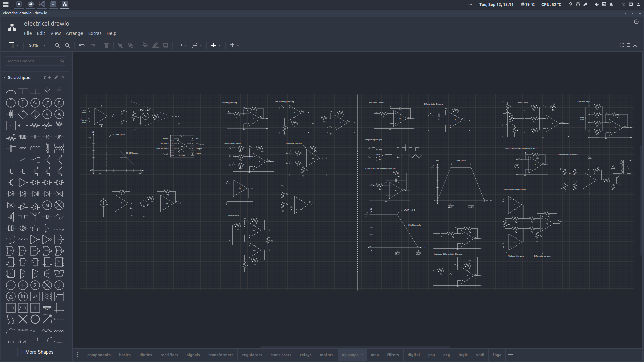Switch to the components page tab
Screen dimensions: 644x362
coord(99,355)
